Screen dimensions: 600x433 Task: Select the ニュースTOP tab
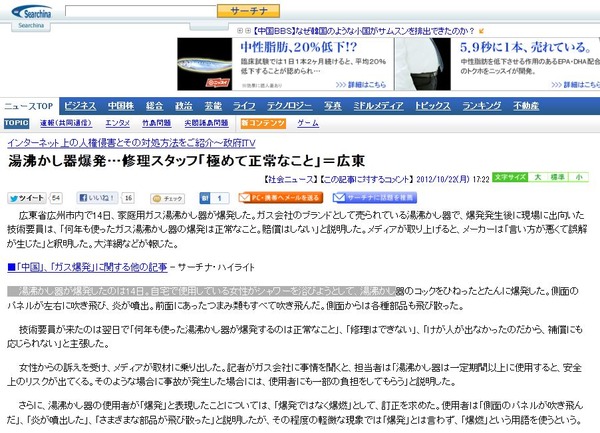click(29, 106)
